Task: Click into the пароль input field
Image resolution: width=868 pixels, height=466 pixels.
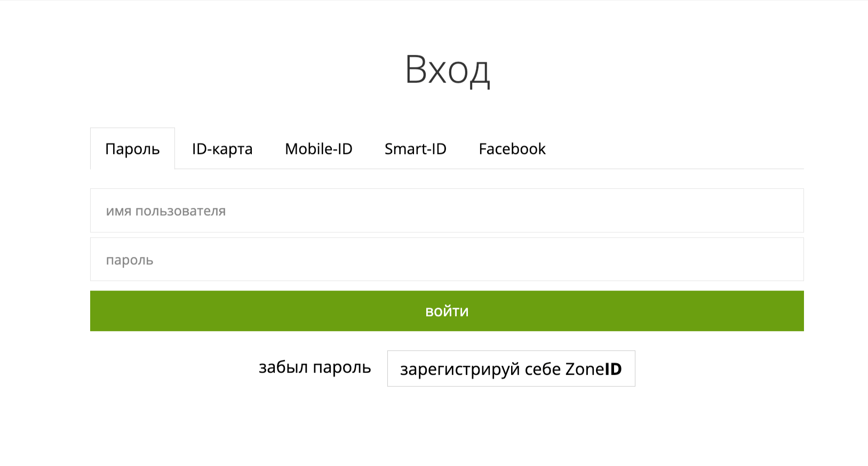Action: click(447, 260)
